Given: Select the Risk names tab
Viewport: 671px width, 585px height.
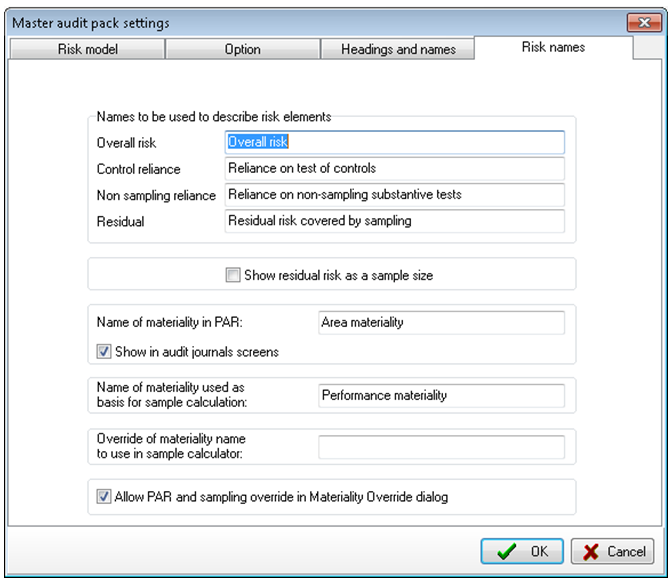Looking at the screenshot, I should tap(553, 47).
